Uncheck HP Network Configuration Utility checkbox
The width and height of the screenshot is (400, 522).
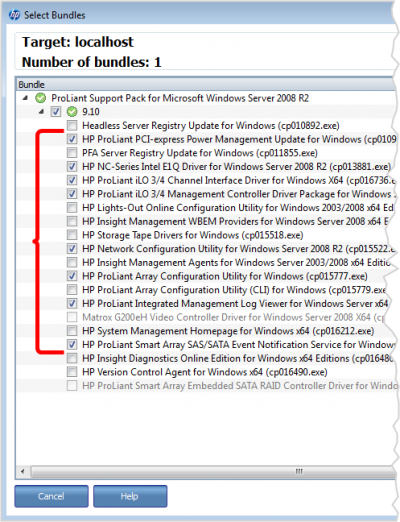tap(72, 248)
